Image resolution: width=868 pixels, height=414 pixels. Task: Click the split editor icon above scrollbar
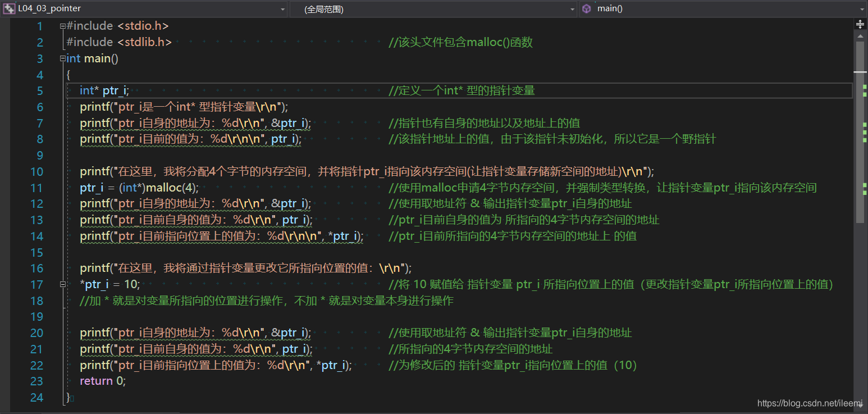[860, 24]
